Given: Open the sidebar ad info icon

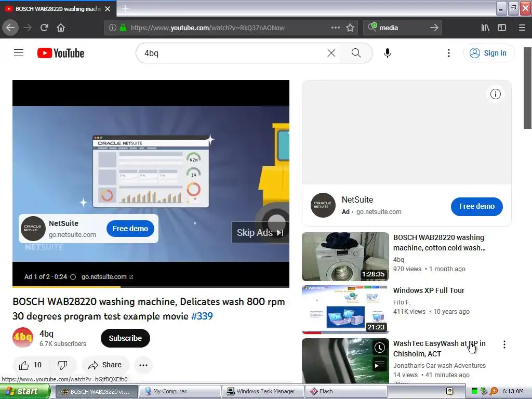Looking at the screenshot, I should (495, 94).
